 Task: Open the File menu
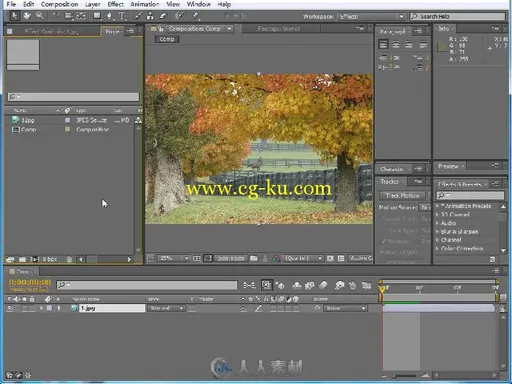(11, 4)
